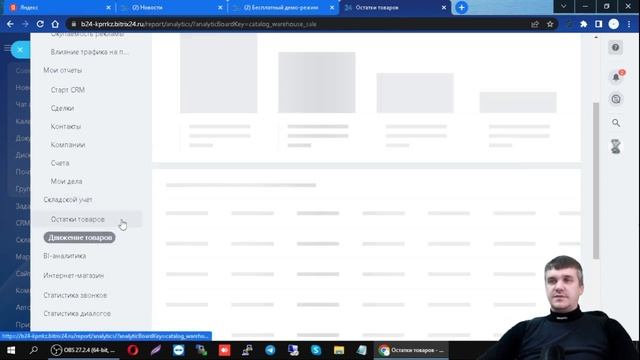Share the page via the address bar share icon
This screenshot has width=640, height=360.
pyautogui.click(x=535, y=24)
